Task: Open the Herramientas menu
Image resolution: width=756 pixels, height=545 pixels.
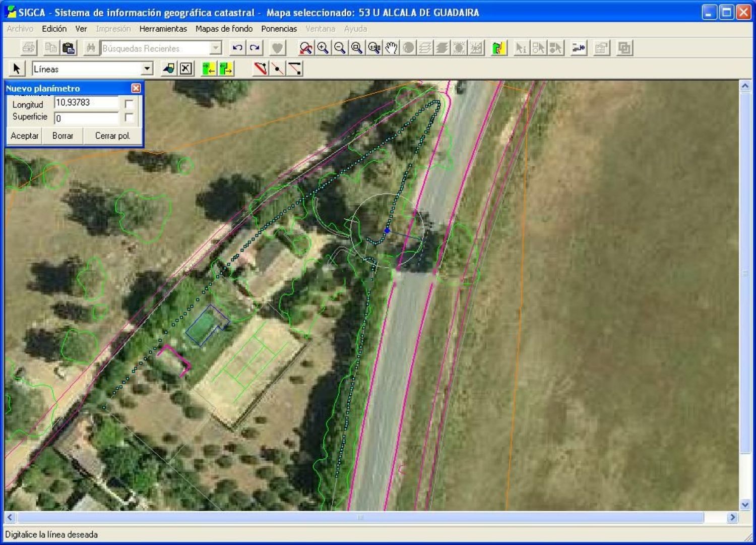Action: click(163, 29)
